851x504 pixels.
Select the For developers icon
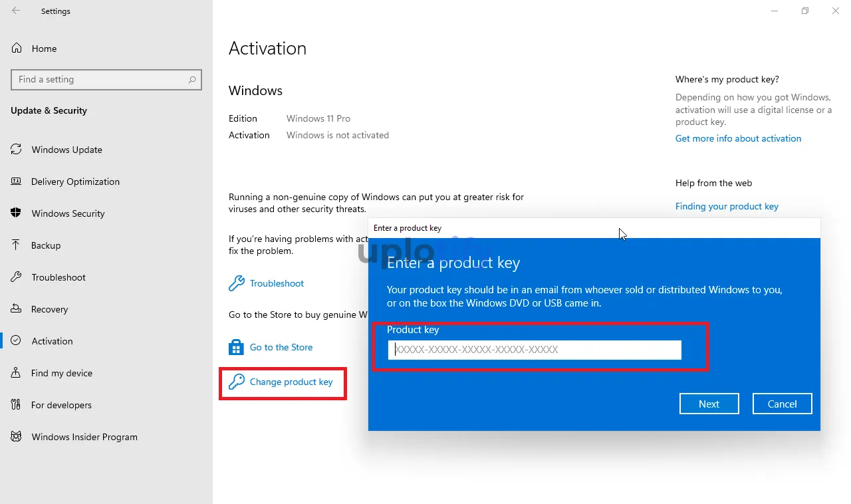pos(16,405)
